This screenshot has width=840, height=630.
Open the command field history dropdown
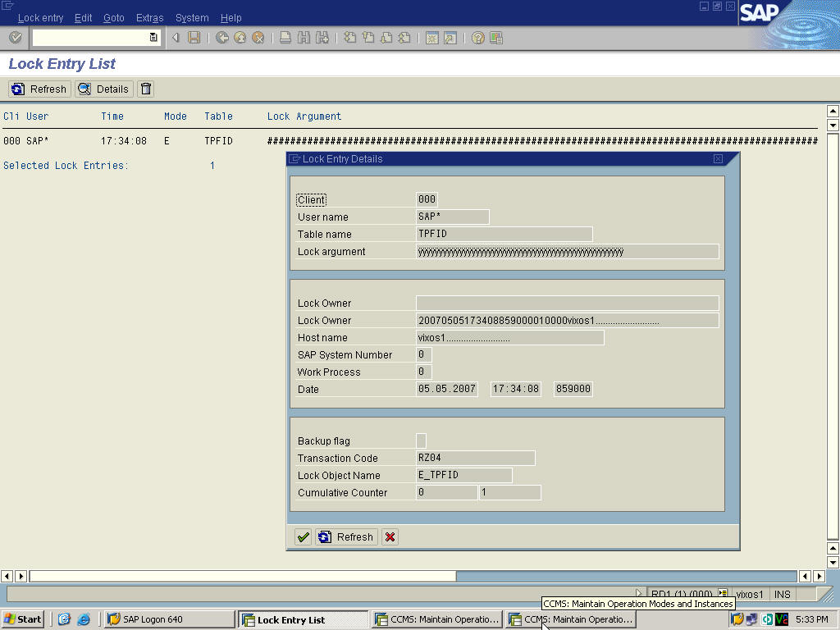pyautogui.click(x=152, y=37)
